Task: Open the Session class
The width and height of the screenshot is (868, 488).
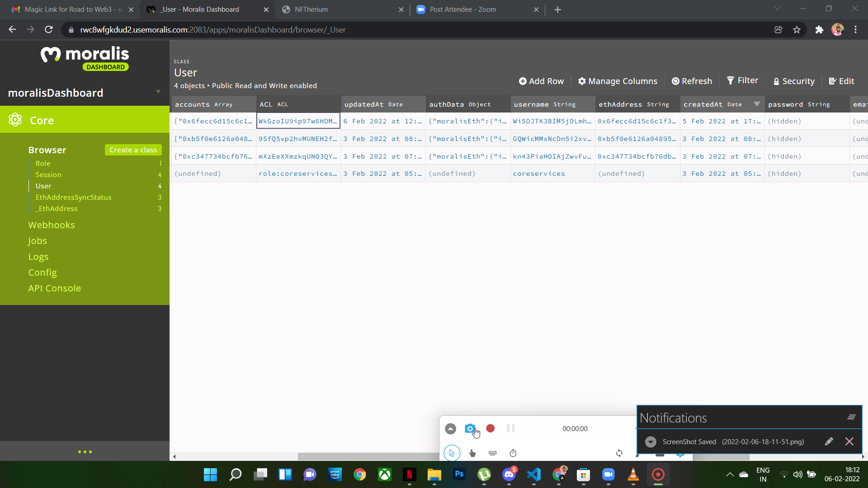Action: point(48,175)
